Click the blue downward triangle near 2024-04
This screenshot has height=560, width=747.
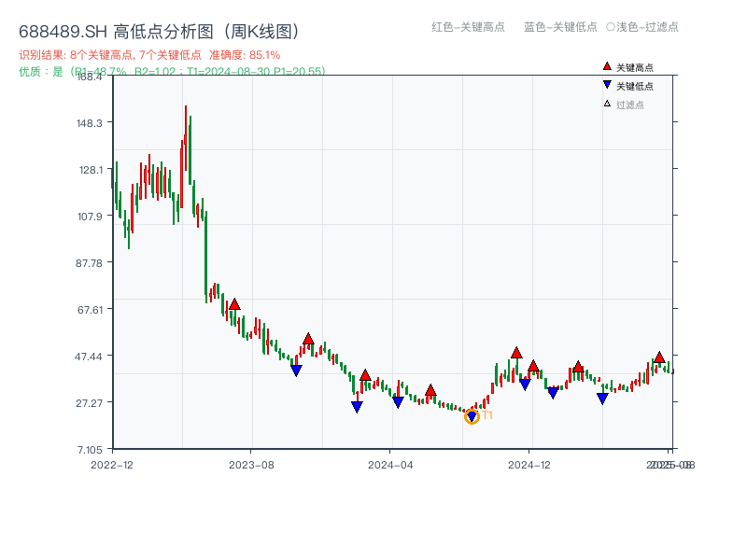[400, 400]
